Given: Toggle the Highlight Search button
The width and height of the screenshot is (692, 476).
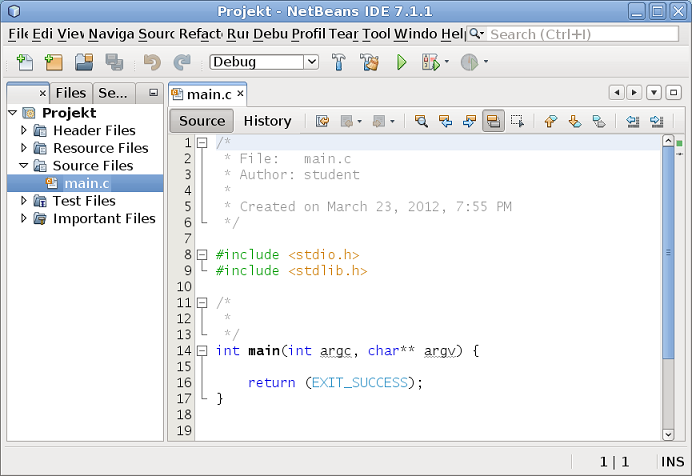Looking at the screenshot, I should (493, 121).
